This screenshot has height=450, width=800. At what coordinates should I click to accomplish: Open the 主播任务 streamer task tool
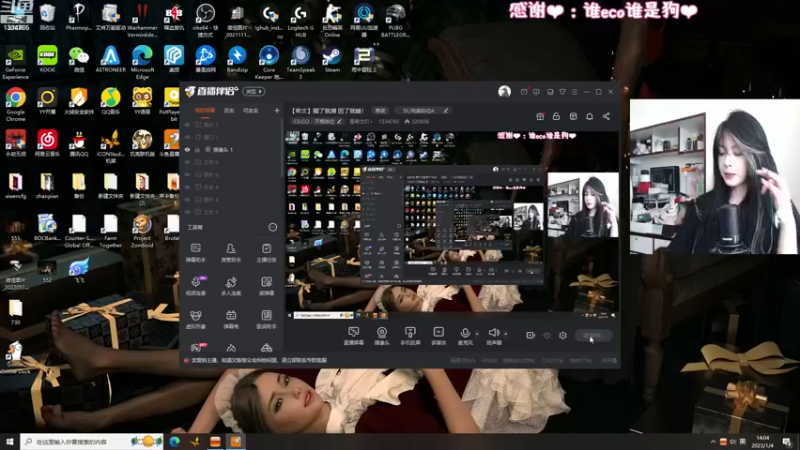266,253
